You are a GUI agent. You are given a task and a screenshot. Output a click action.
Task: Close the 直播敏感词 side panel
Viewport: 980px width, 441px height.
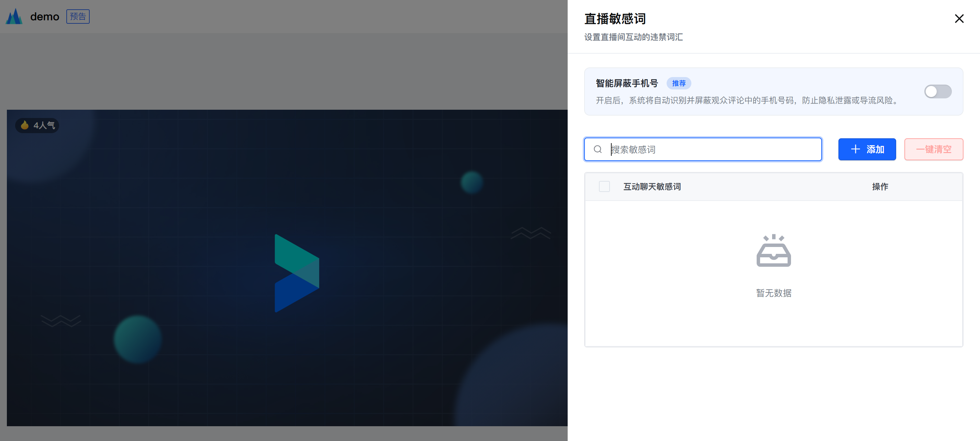coord(959,18)
